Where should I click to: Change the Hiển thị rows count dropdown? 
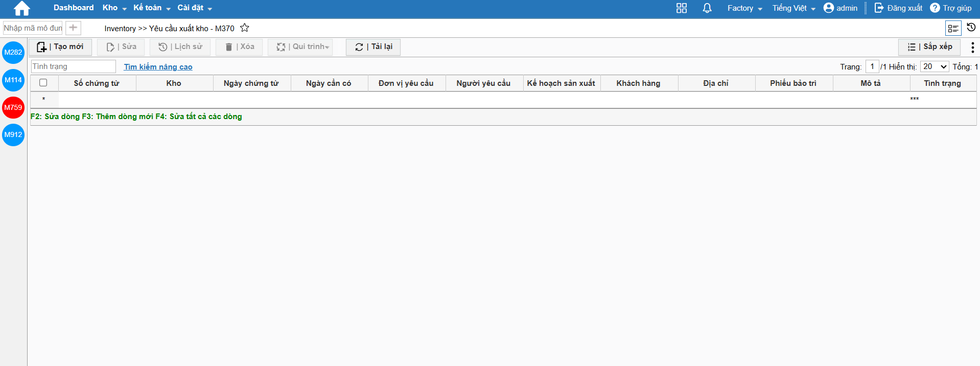click(x=935, y=66)
